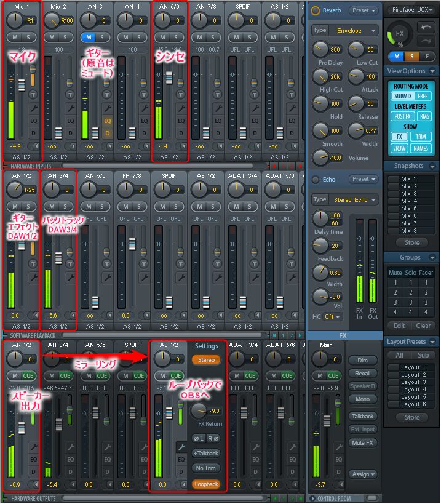Collapse the Groups section
The width and height of the screenshot is (441, 504).
tap(432, 257)
